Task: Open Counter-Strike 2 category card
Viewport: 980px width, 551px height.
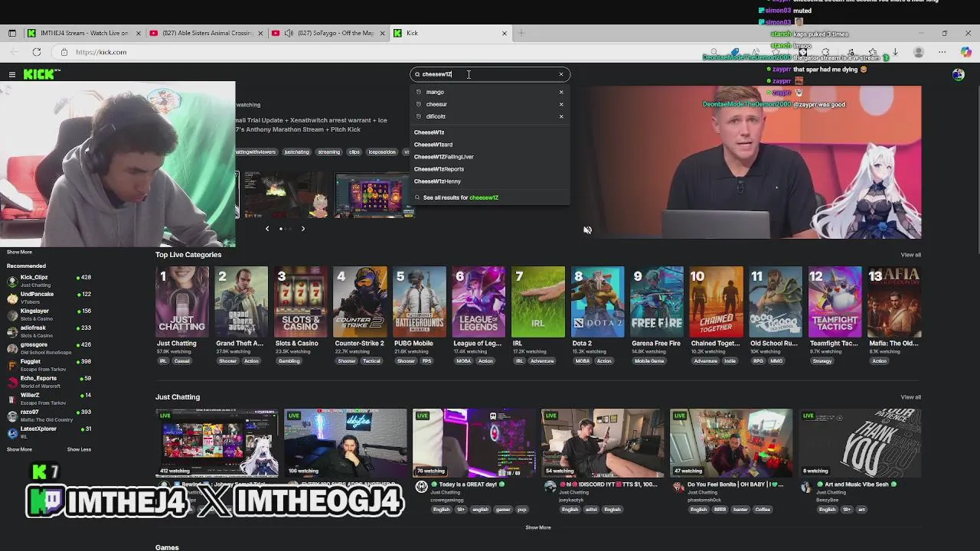Action: (360, 302)
